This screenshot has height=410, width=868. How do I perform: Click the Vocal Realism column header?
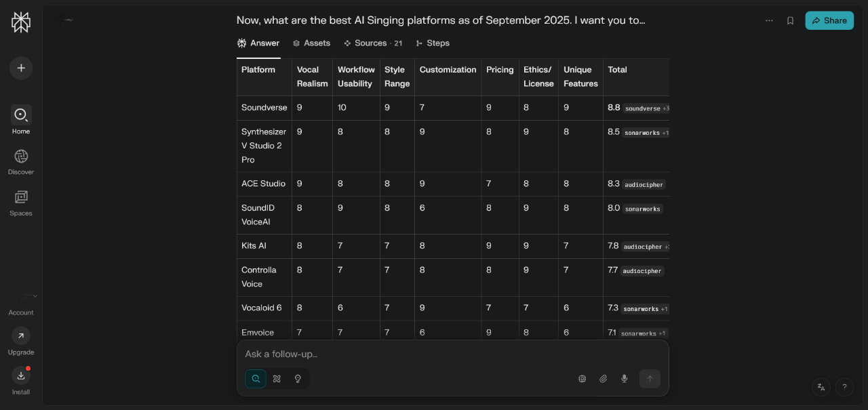click(x=312, y=77)
